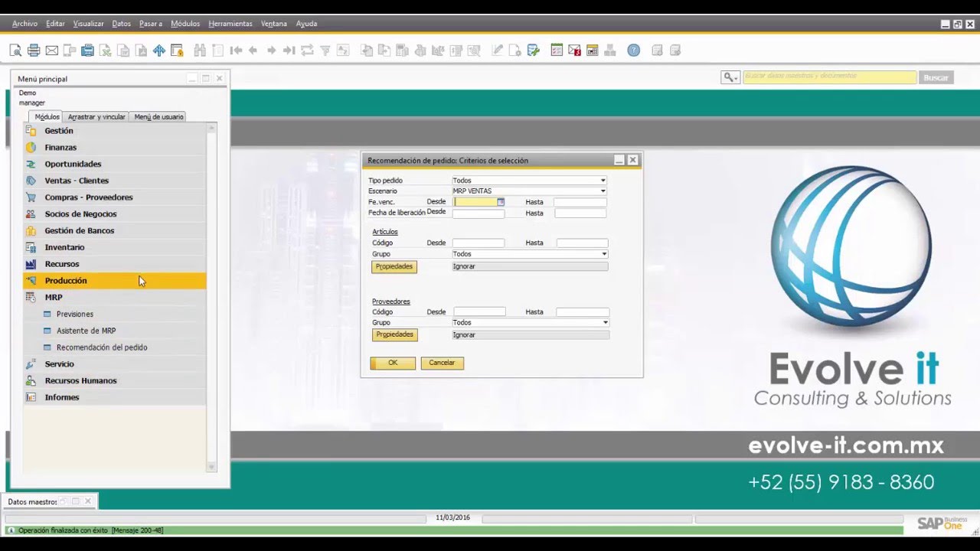Click the Refresh record toolbar icon

click(x=307, y=51)
